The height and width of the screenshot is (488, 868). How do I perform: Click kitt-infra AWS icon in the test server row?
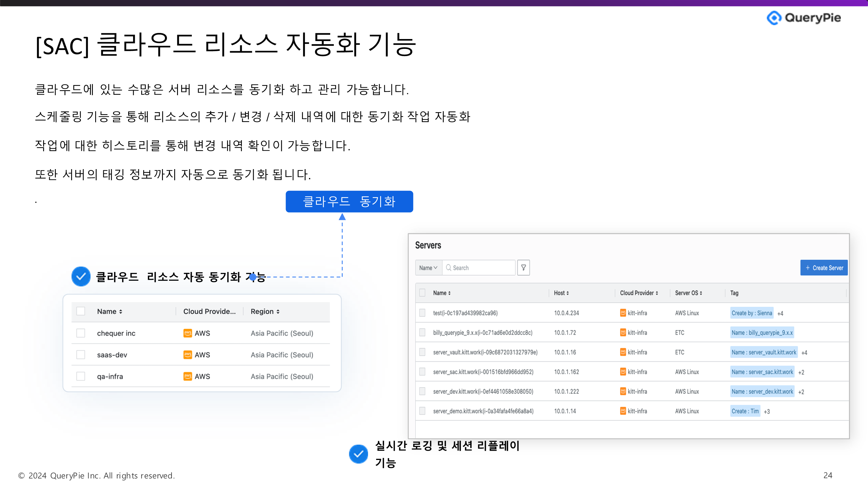click(x=623, y=313)
